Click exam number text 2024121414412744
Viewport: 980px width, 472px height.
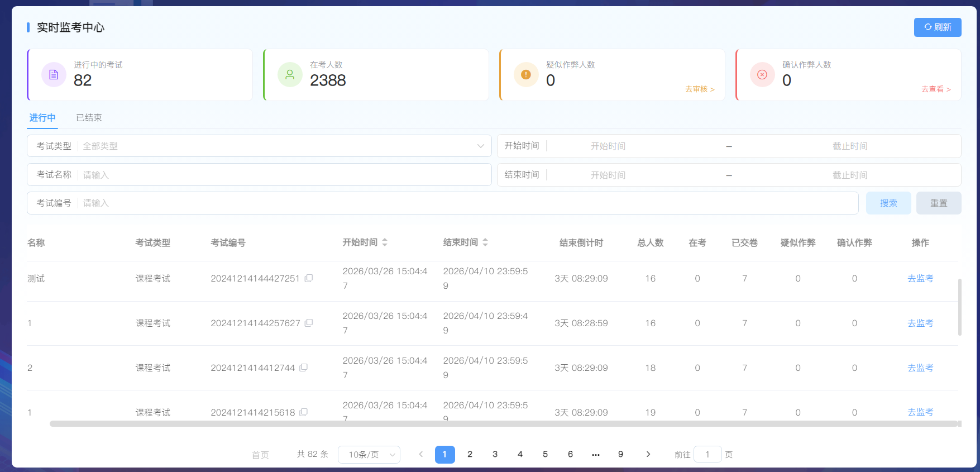point(253,368)
